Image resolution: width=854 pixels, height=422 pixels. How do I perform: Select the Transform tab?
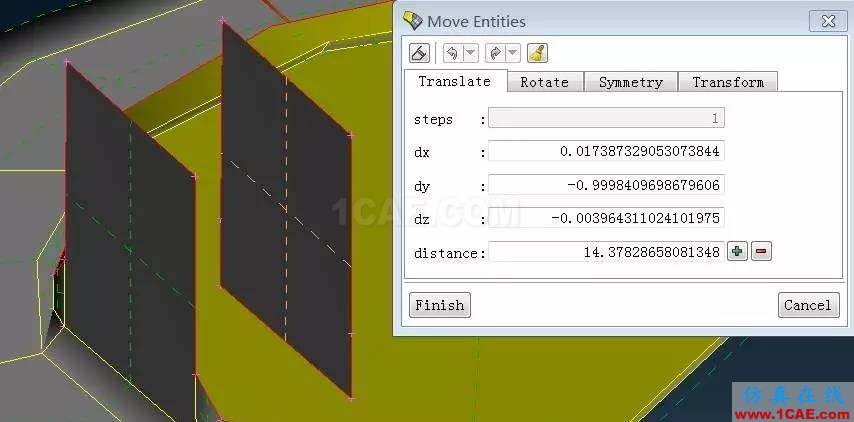(x=728, y=82)
